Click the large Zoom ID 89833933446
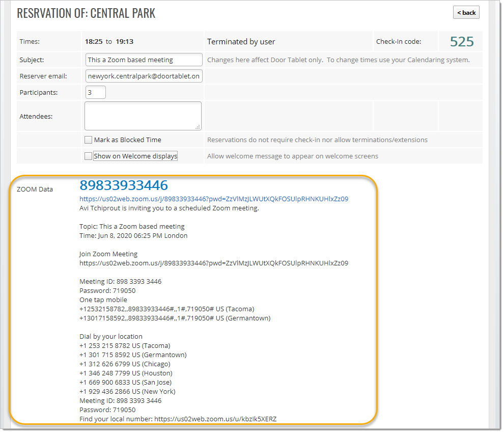Image resolution: width=504 pixels, height=433 pixels. (124, 185)
